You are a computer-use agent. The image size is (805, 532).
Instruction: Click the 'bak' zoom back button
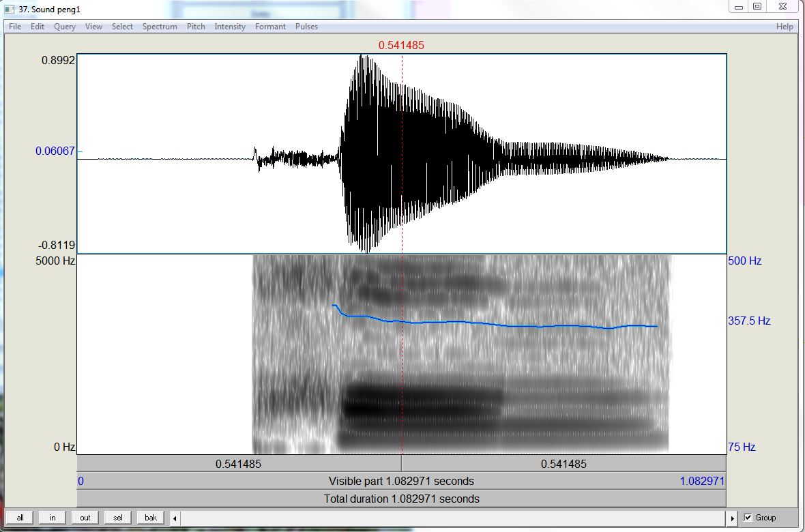(x=150, y=518)
